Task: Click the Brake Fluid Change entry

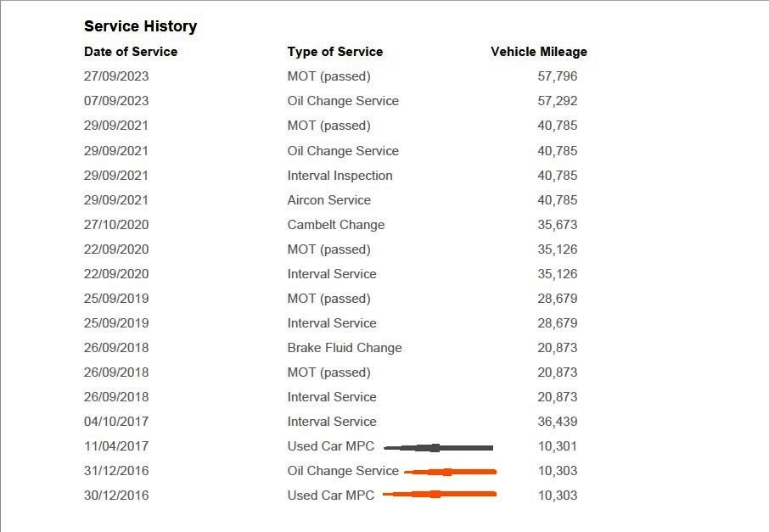Action: [345, 348]
